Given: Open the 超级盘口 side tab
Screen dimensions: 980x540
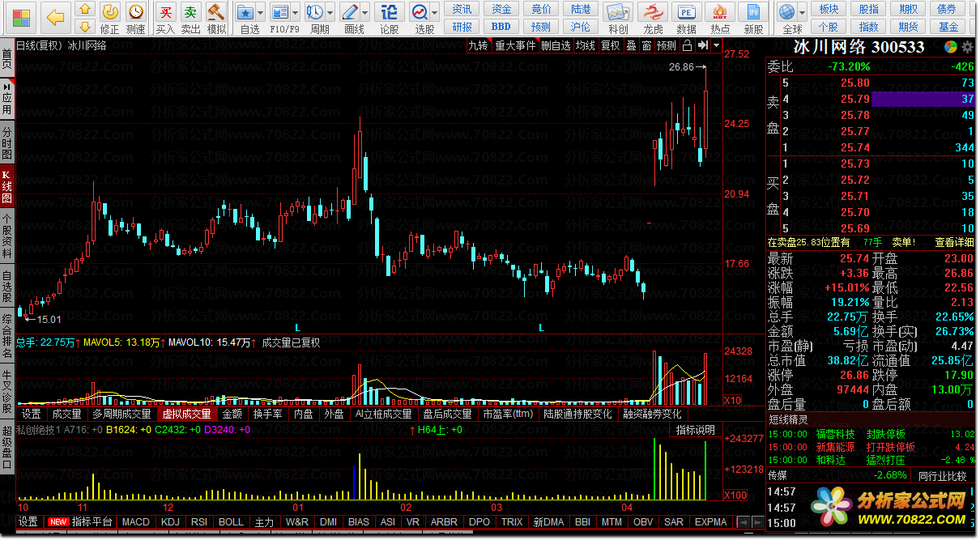Looking at the screenshot, I should (x=7, y=447).
